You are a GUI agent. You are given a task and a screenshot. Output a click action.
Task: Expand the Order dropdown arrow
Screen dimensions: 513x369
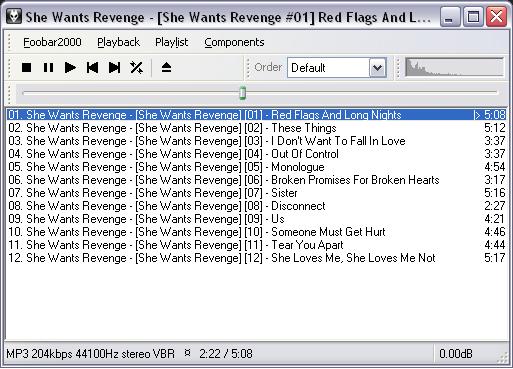click(x=378, y=68)
